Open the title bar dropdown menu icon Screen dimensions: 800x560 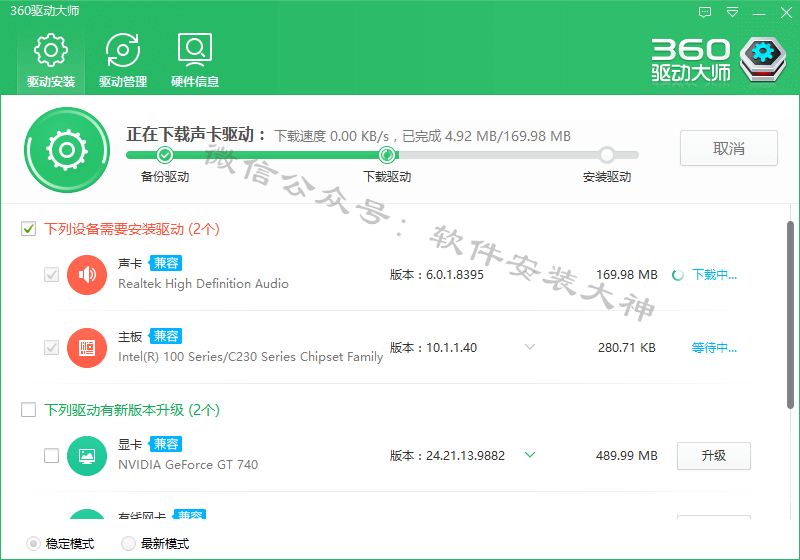[732, 12]
